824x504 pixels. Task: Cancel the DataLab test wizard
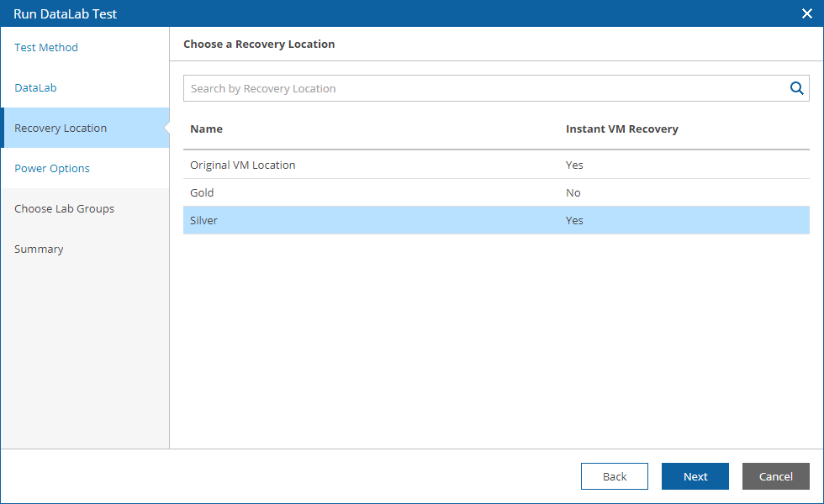click(x=775, y=476)
